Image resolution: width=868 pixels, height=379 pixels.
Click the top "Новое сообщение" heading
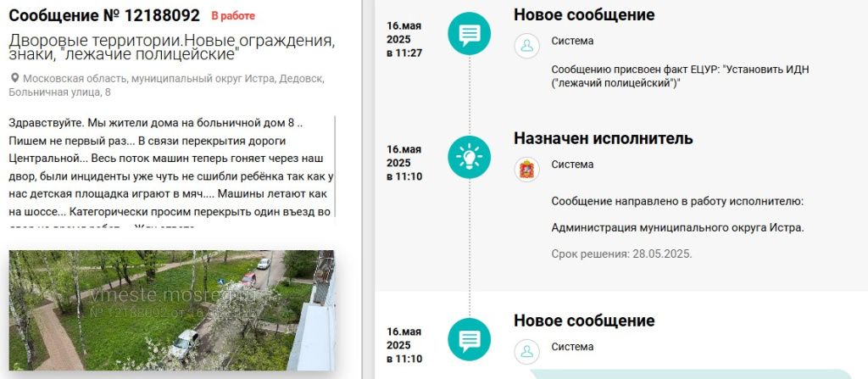(x=584, y=14)
